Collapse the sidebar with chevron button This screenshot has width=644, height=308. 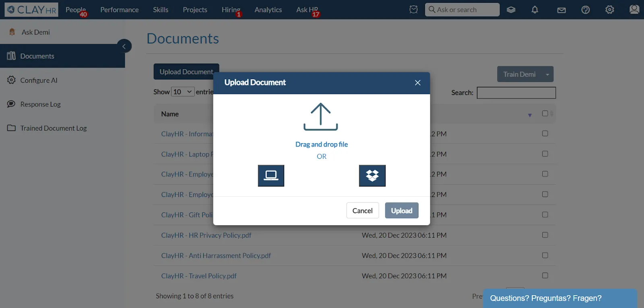coord(124,46)
